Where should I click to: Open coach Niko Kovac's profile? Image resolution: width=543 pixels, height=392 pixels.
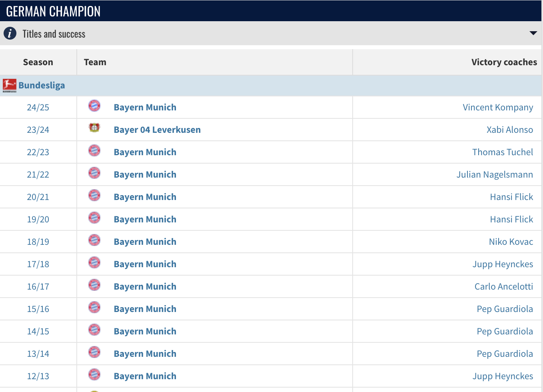click(511, 242)
